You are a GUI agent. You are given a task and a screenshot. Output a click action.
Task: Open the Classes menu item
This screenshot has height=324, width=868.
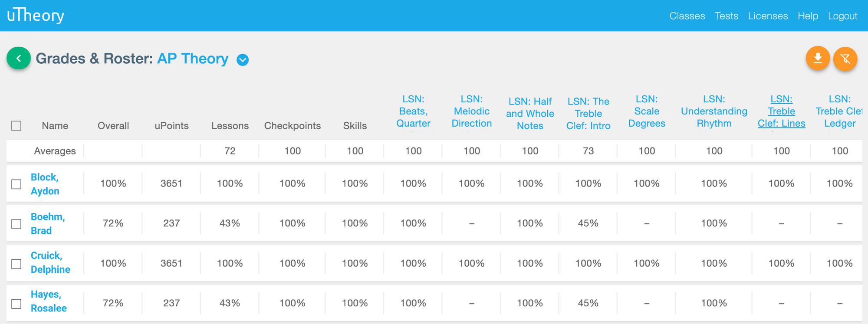tap(687, 16)
